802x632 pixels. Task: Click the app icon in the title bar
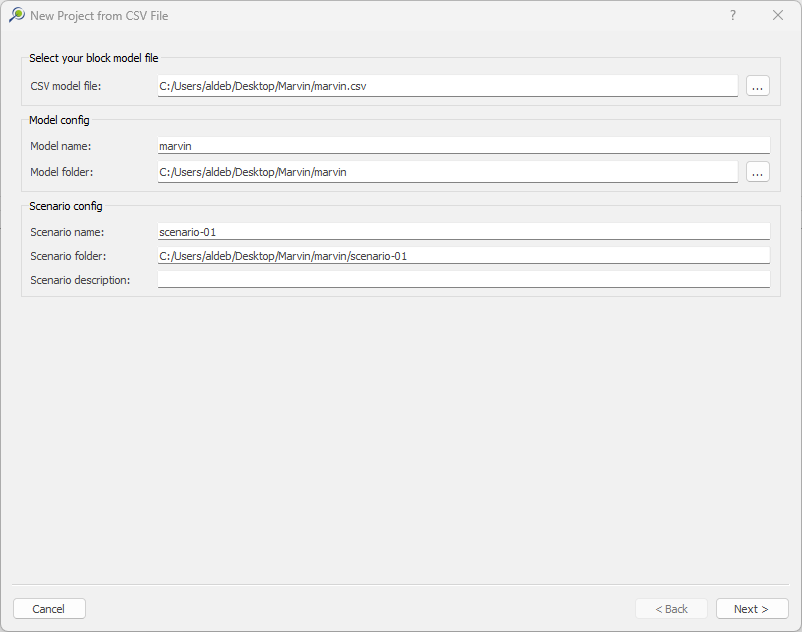click(17, 16)
